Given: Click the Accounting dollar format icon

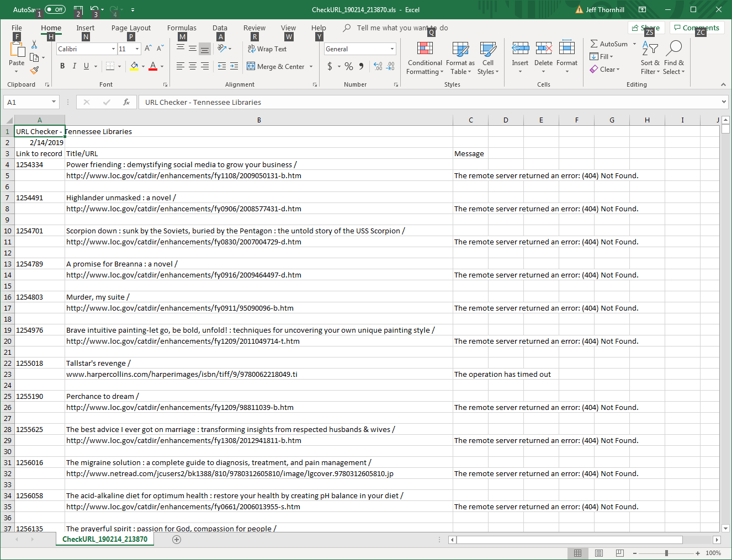Looking at the screenshot, I should (x=330, y=66).
